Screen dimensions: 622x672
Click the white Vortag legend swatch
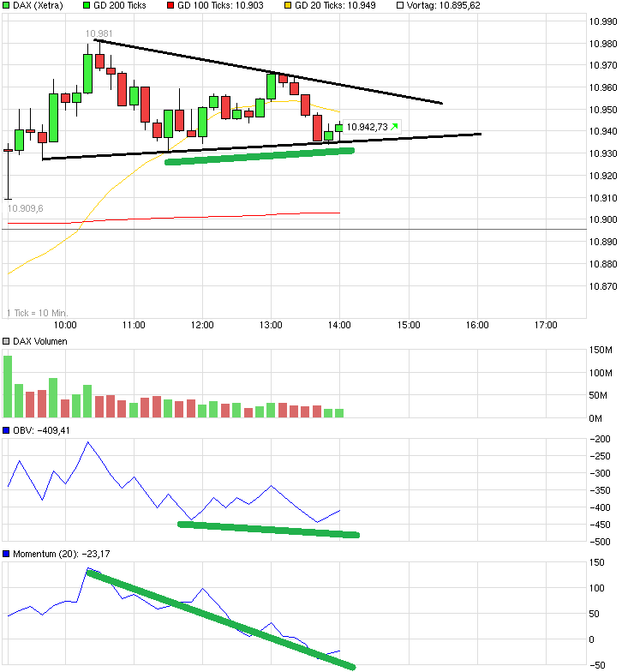(x=399, y=5)
